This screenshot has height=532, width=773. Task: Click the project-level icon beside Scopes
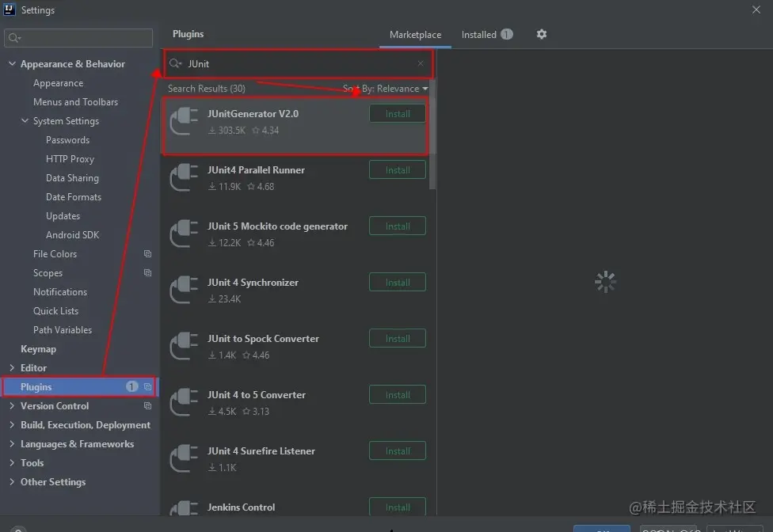click(147, 272)
